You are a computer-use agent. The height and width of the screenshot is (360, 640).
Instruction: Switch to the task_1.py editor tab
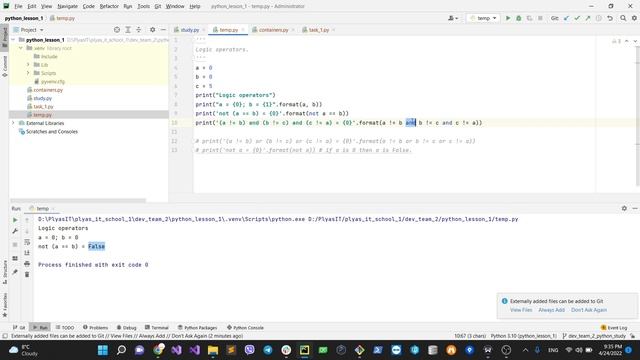click(x=319, y=30)
